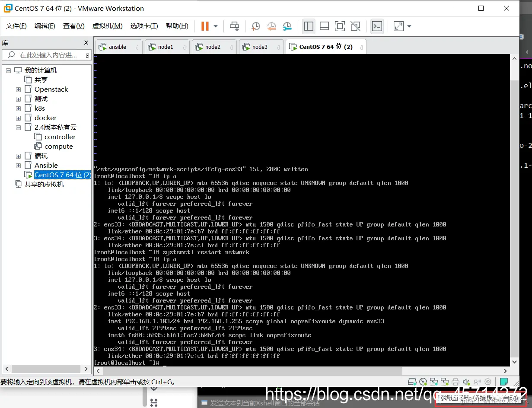Image resolution: width=532 pixels, height=408 pixels.
Task: Click the stretch guest display icon
Action: (x=398, y=26)
